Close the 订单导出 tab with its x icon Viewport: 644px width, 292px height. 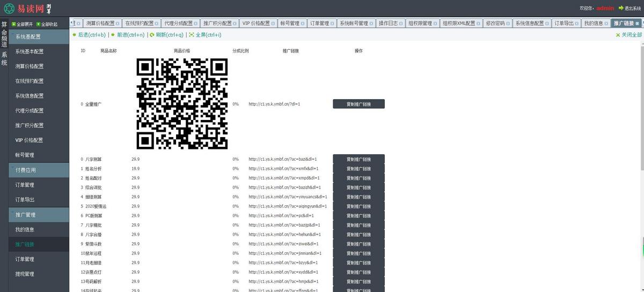(x=577, y=24)
